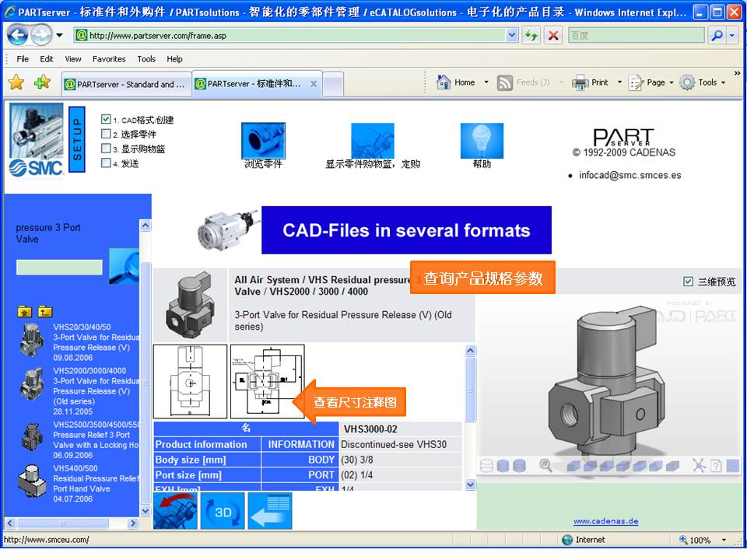The width and height of the screenshot is (747, 560).
Task: Click the 百度 search input box
Action: tap(636, 35)
